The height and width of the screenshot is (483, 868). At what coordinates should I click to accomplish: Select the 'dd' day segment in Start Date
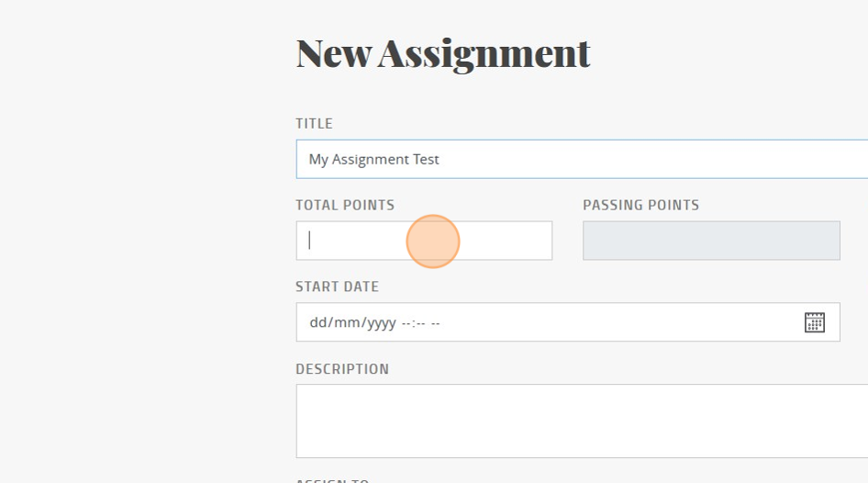coord(317,322)
